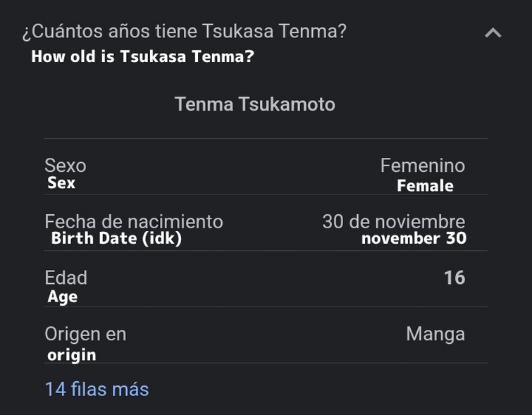Click the word 'Tenma' in the Spanish question

(x=312, y=31)
